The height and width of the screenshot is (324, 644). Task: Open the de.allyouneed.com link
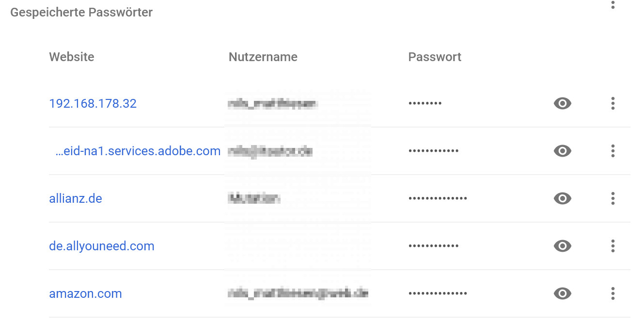[x=102, y=246]
